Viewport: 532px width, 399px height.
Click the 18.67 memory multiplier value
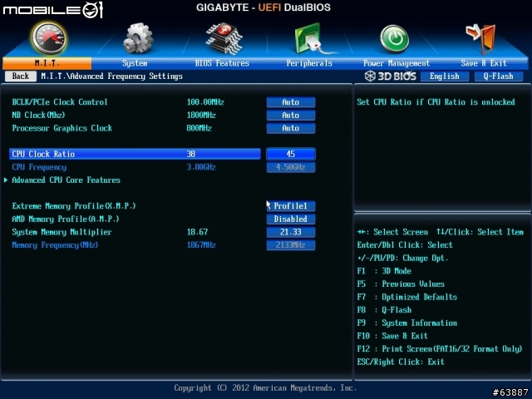pyautogui.click(x=197, y=232)
